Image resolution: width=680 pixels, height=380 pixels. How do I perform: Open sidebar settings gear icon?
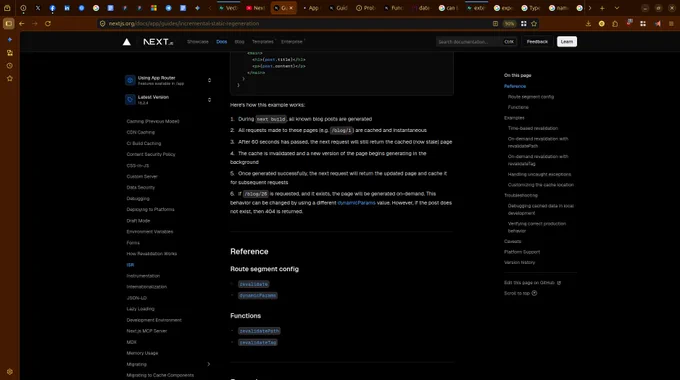point(10,372)
